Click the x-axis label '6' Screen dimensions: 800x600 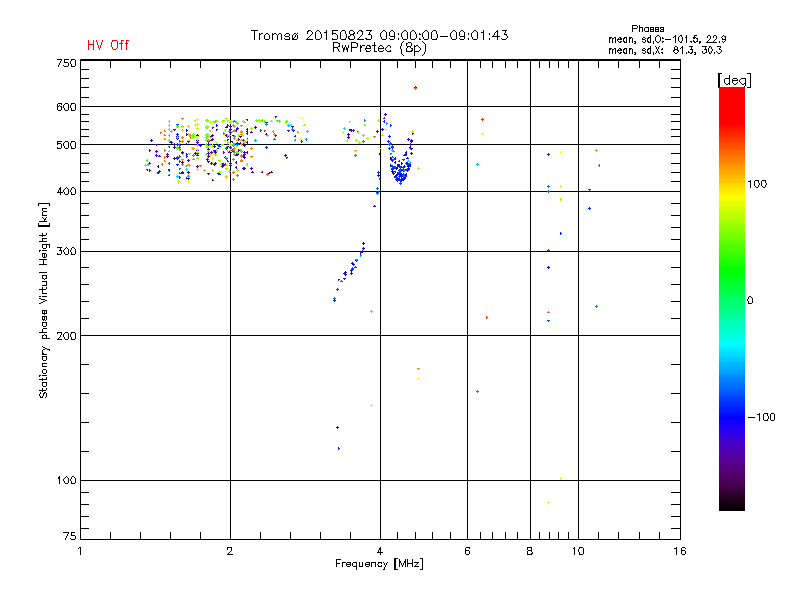click(x=467, y=551)
